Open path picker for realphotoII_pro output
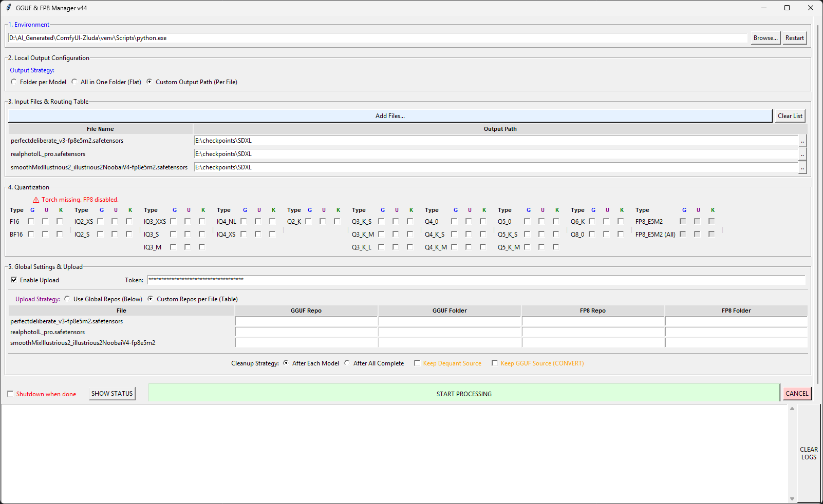This screenshot has width=823, height=504. (x=802, y=154)
